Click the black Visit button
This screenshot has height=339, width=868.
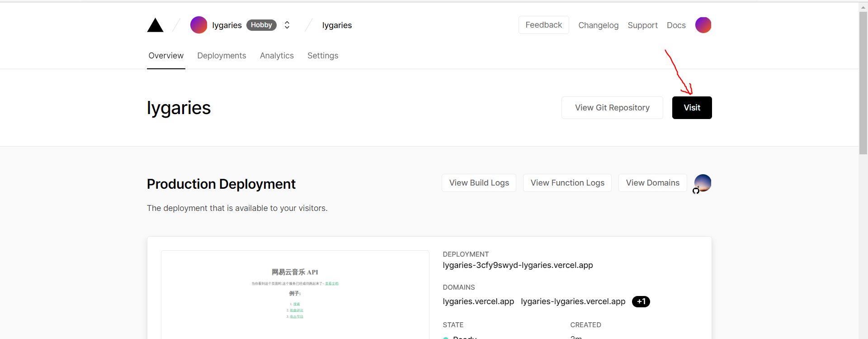[x=692, y=108]
